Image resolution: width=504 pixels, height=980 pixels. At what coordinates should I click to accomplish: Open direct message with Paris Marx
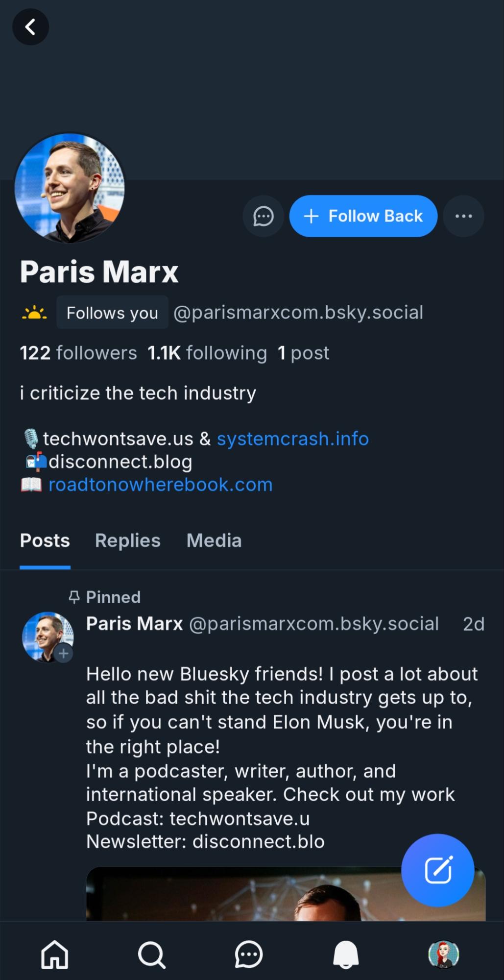[x=263, y=216]
